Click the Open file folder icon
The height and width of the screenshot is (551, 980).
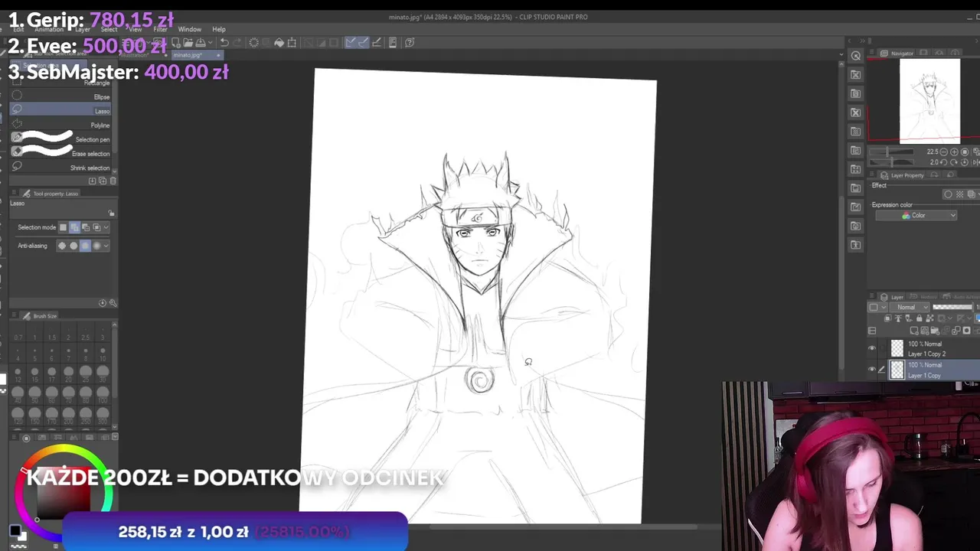pyautogui.click(x=188, y=43)
